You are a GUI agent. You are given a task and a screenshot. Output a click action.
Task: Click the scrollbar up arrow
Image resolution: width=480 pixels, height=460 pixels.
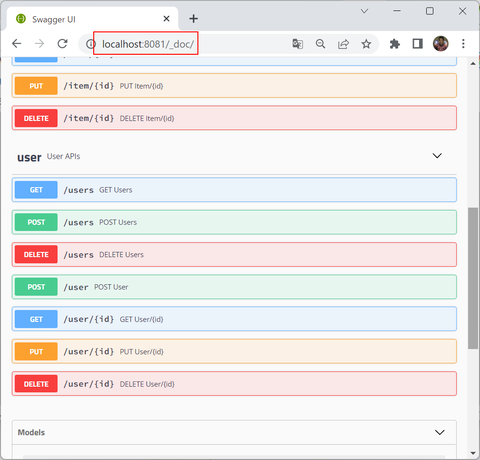(x=473, y=63)
